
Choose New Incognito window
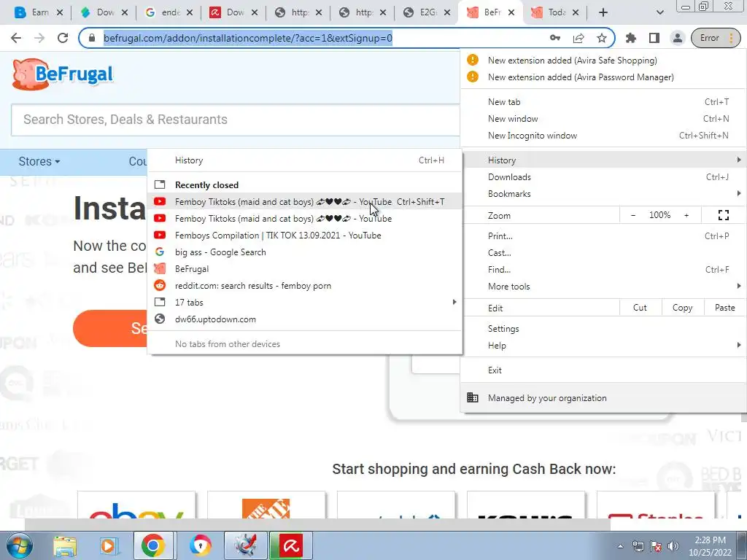click(x=603, y=135)
